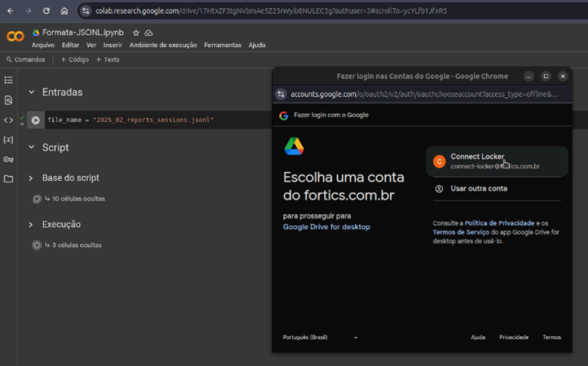
Task: Open the files folder sidebar icon
Action: point(8,179)
